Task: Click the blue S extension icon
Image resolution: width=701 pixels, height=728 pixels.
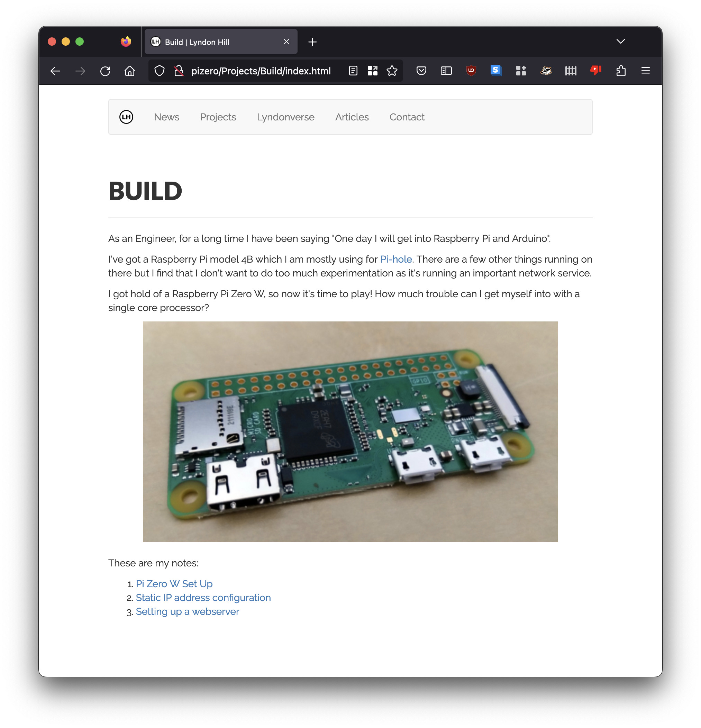Action: 495,71
